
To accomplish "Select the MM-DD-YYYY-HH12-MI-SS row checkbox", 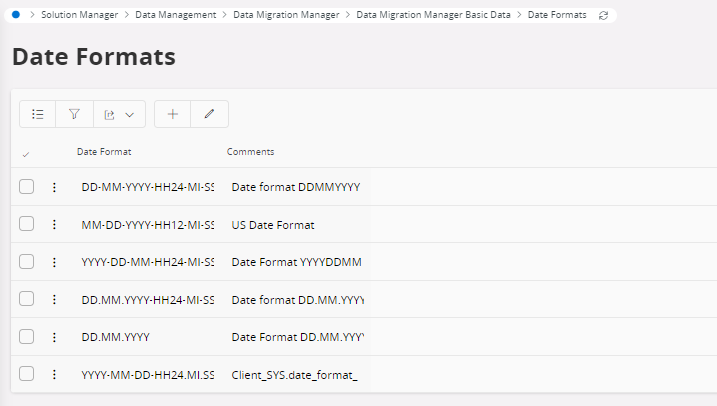I will tap(27, 225).
